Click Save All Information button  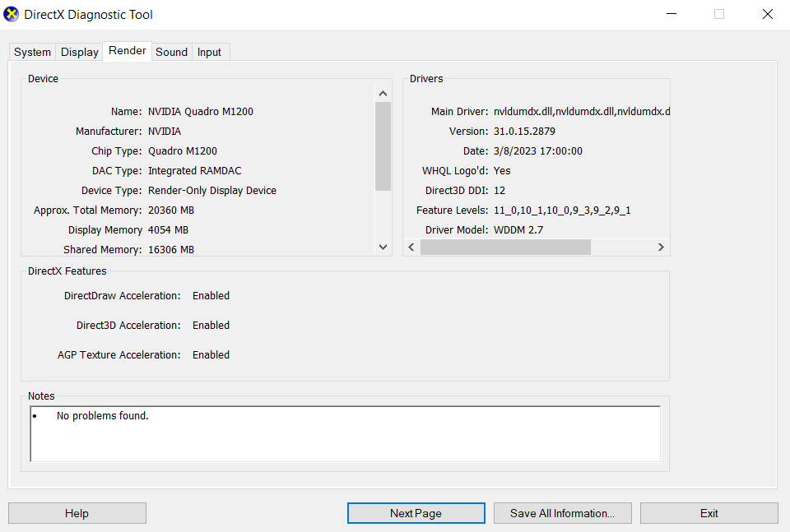tap(562, 513)
